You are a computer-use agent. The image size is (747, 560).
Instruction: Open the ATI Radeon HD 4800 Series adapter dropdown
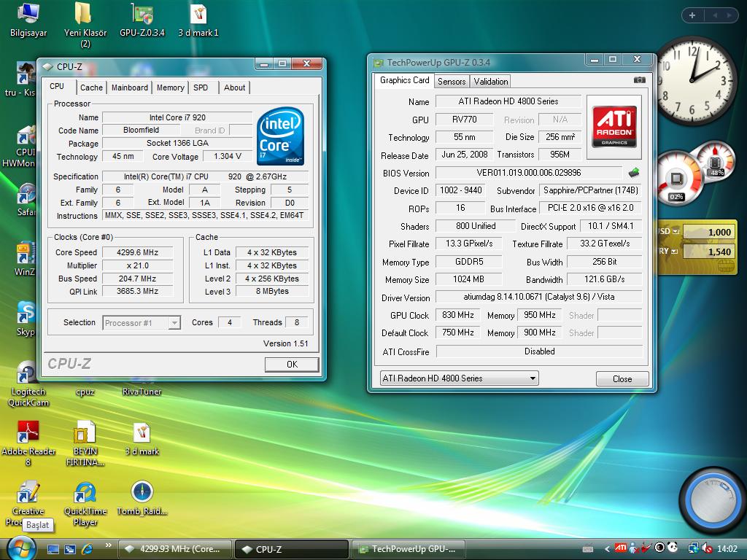pyautogui.click(x=460, y=378)
